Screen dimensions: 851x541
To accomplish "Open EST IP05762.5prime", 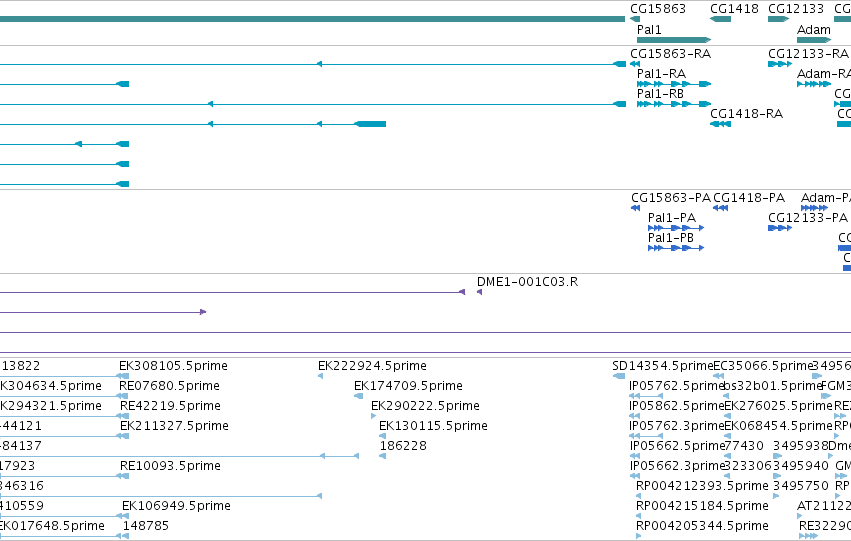I will point(677,386).
